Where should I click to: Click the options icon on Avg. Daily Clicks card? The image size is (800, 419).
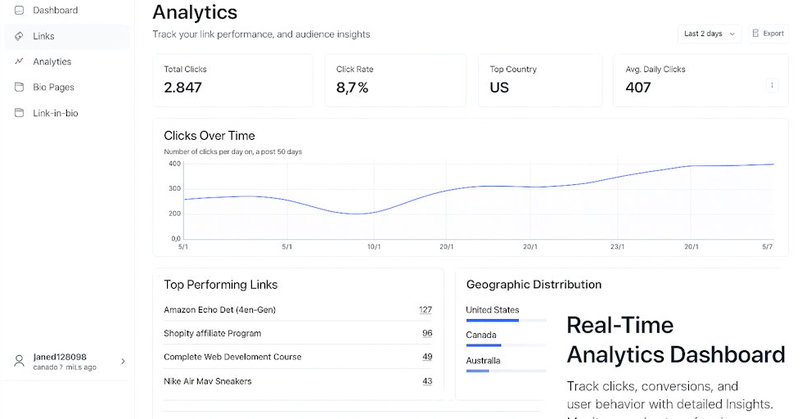(x=772, y=85)
